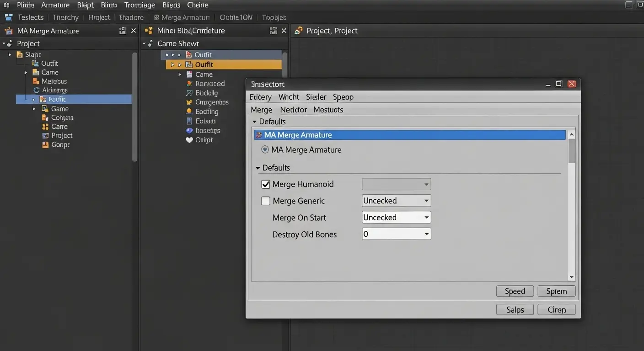Select the heart-shaped Output icon in outliner
644x351 pixels.
pyautogui.click(x=189, y=140)
